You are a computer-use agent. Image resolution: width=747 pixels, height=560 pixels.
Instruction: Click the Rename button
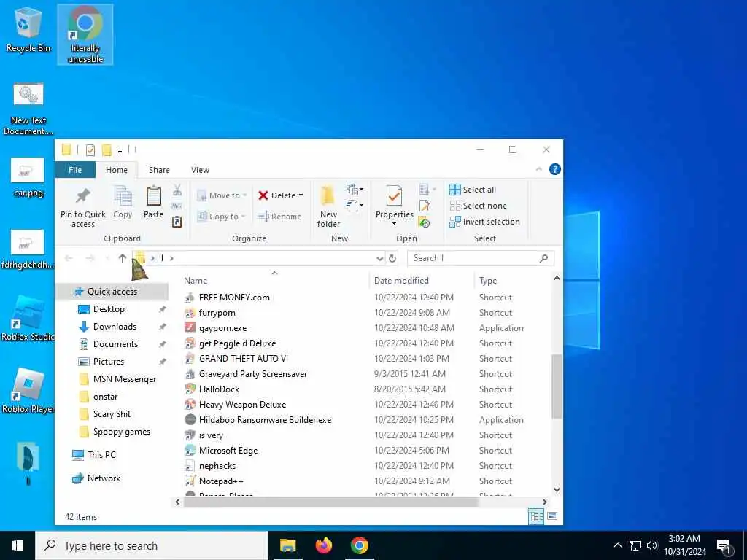[279, 217]
